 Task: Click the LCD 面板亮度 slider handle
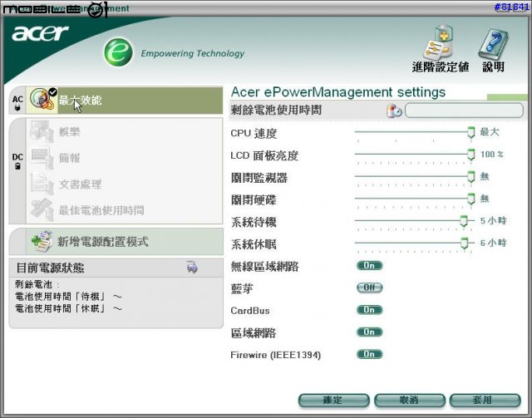click(x=470, y=154)
